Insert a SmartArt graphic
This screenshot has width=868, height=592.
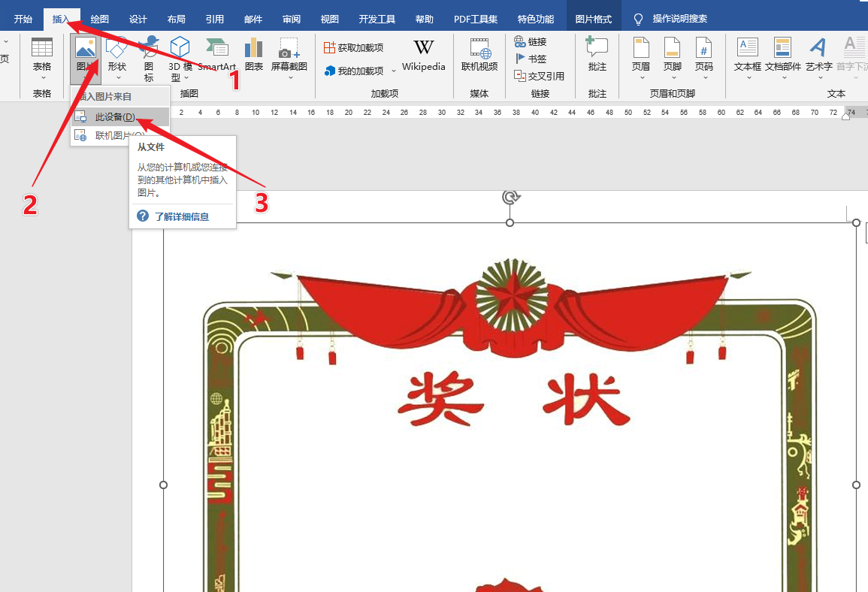click(x=217, y=56)
